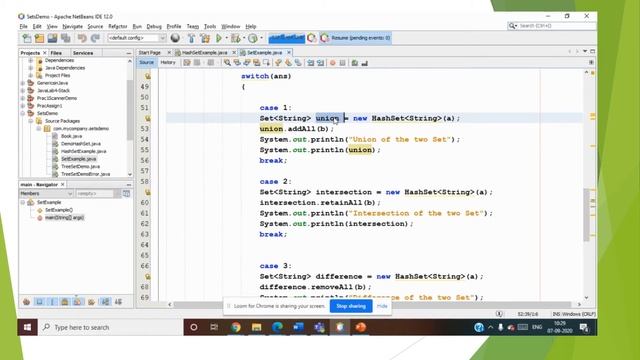Toggle Show Static Members filter in Navigator
Image resolution: width=640 pixels, height=360 pixels.
click(x=52, y=302)
